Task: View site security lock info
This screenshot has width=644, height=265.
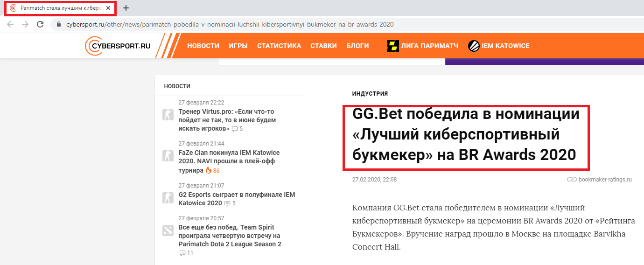Action: point(59,24)
